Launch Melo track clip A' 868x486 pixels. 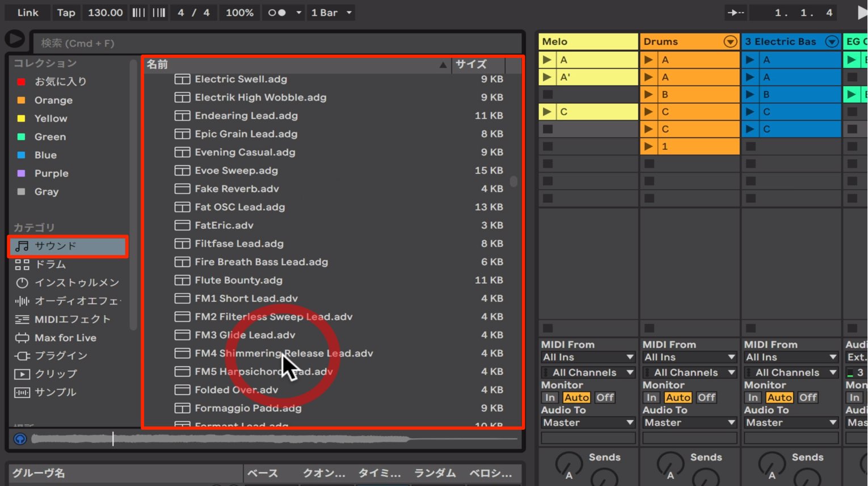coord(547,77)
